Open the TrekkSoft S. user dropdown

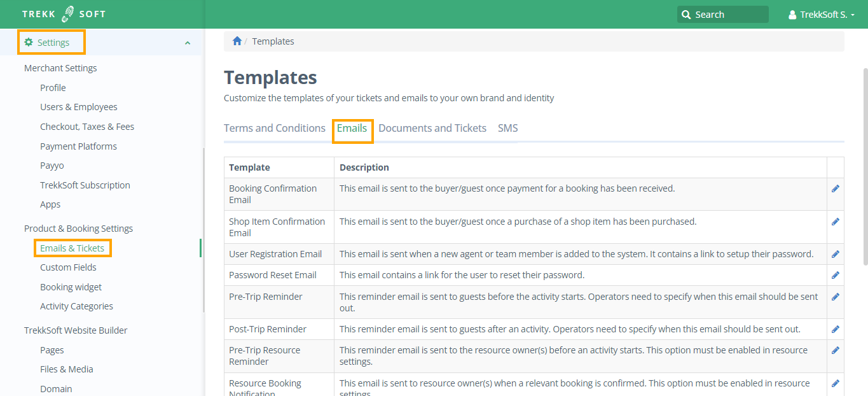click(821, 15)
